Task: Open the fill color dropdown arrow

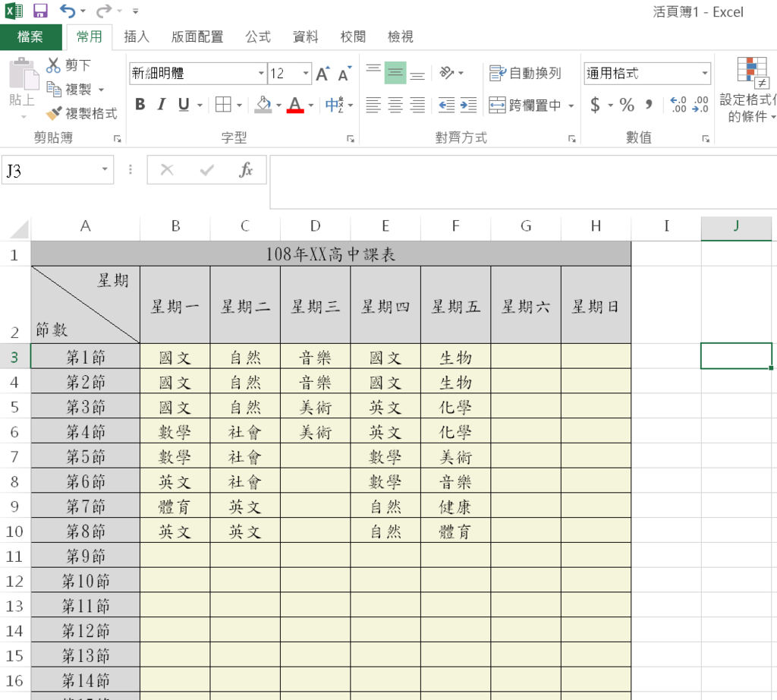Action: tap(278, 105)
